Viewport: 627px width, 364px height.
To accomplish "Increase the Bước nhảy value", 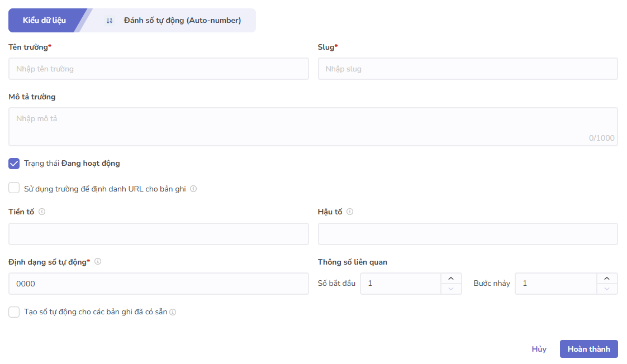I will [x=607, y=279].
